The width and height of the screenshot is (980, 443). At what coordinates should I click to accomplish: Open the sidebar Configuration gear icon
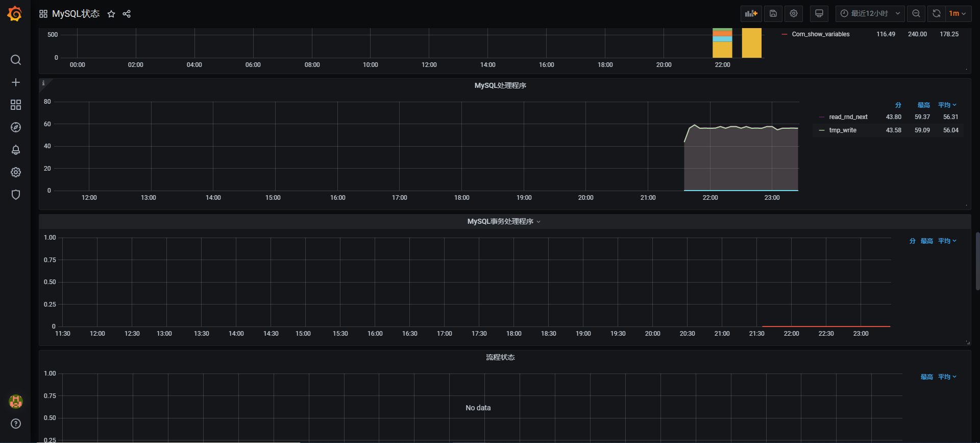[x=16, y=172]
